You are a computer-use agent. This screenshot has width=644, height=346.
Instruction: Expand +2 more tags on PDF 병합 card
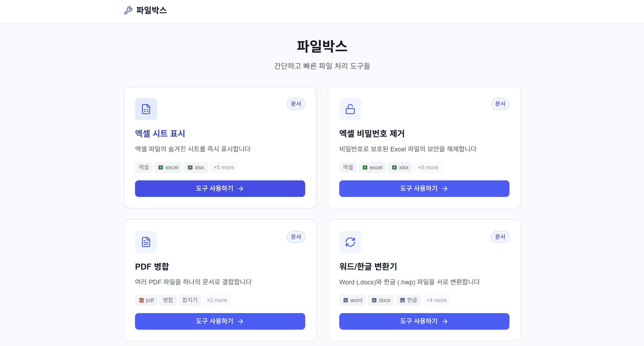tap(217, 300)
